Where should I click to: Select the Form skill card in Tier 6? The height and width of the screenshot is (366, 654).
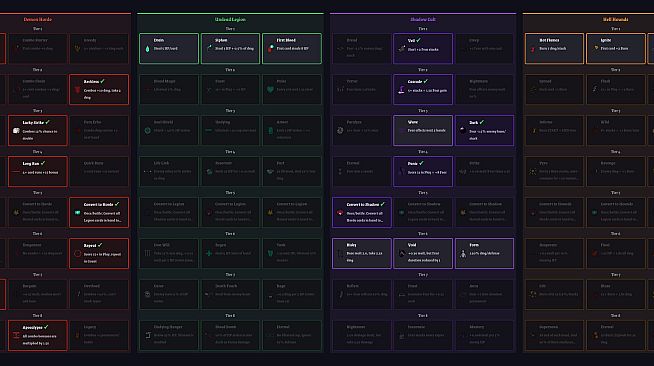tap(484, 253)
